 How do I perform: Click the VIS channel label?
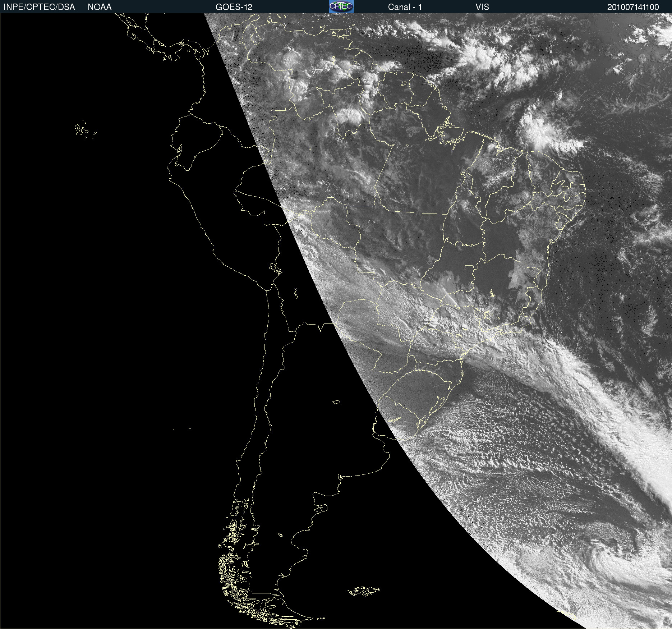(482, 7)
